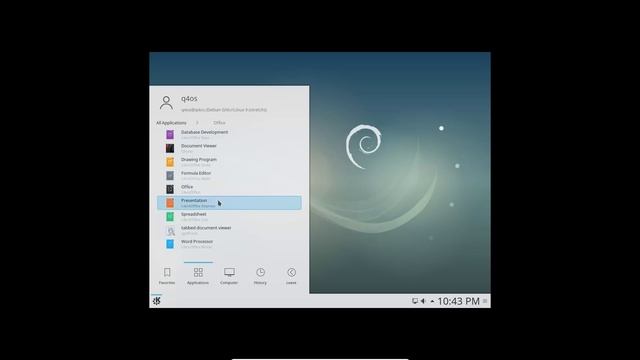Screen dimensions: 640x360
Task: Select the Applications tab
Action: pos(198,276)
